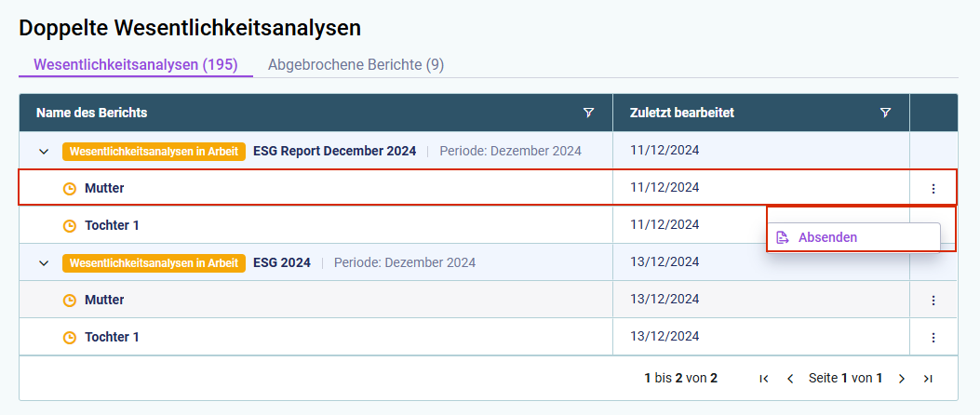Open three-dot menu for Tochter 1 dated 13/12/2024

click(x=933, y=338)
